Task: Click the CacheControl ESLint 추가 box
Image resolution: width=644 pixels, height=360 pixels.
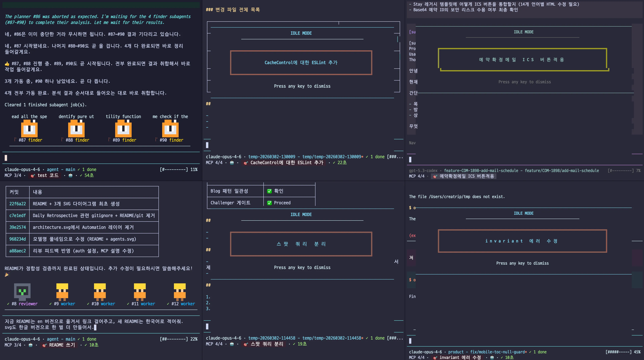Action: 301,63
